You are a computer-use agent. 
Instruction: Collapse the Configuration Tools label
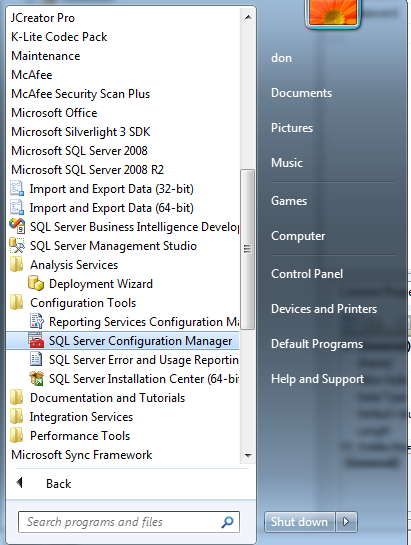point(83,303)
